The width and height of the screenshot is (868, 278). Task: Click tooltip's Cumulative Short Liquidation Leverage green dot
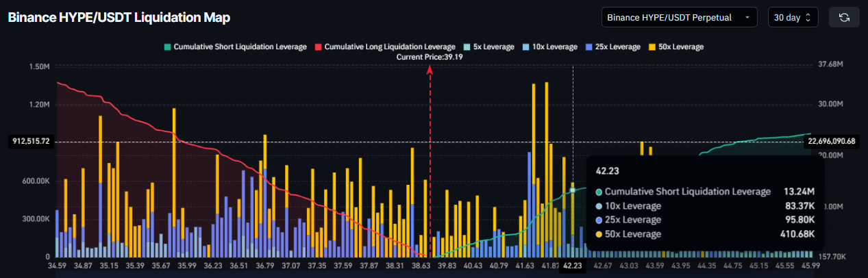[x=599, y=192]
